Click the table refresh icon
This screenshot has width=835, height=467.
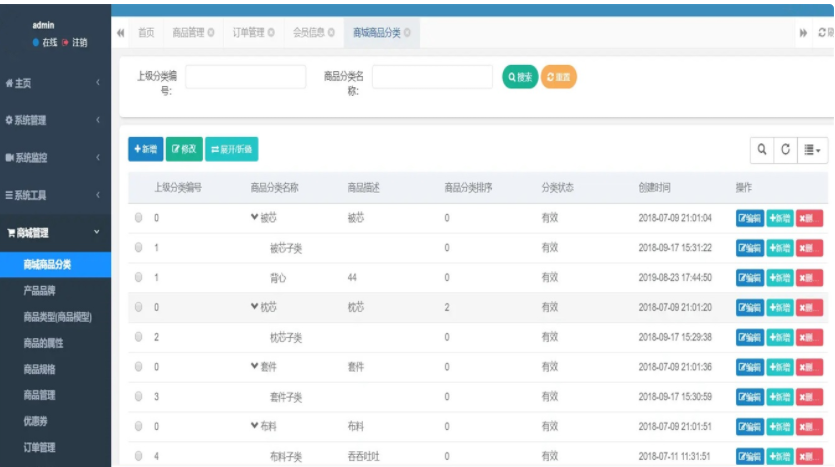pyautogui.click(x=785, y=150)
